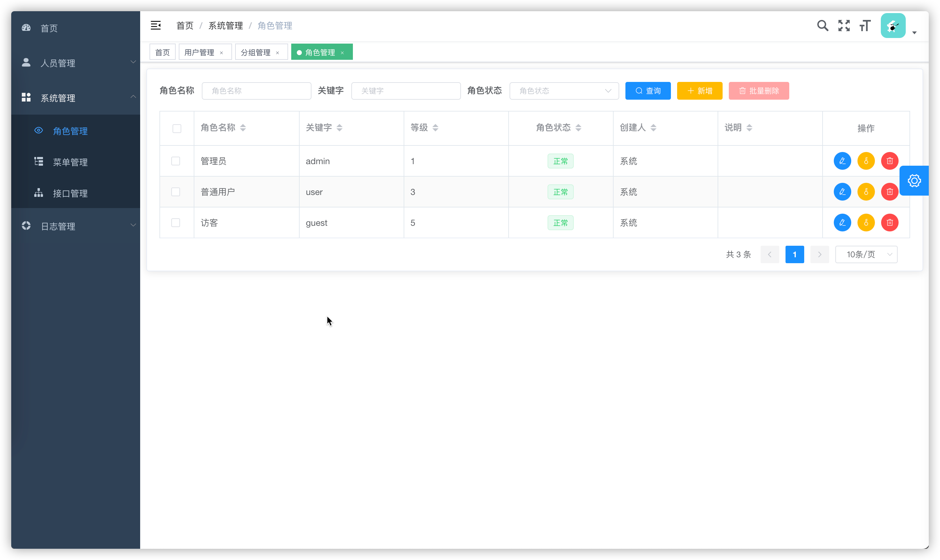The height and width of the screenshot is (560, 940).
Task: Select the checkbox for 访客 row
Action: [175, 223]
